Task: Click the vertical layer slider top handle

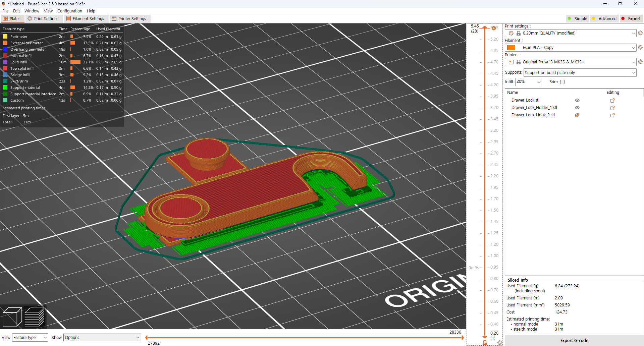Action: [485, 27]
